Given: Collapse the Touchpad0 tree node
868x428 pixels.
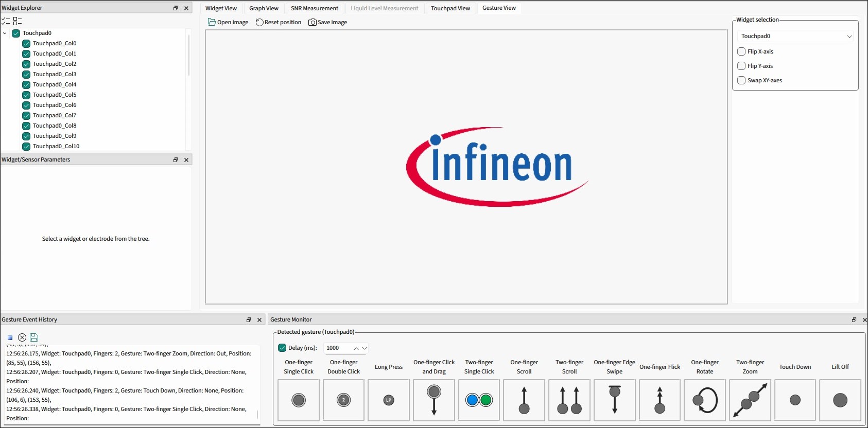Looking at the screenshot, I should click(x=5, y=33).
